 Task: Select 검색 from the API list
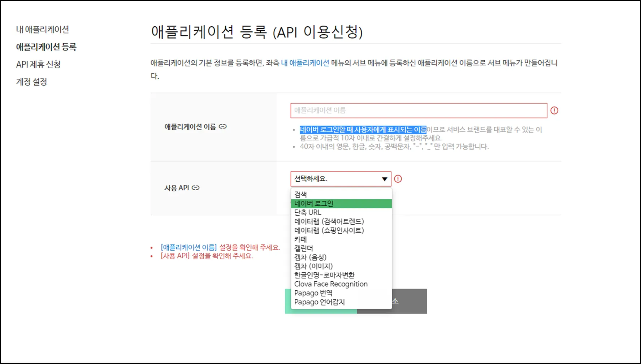point(341,195)
